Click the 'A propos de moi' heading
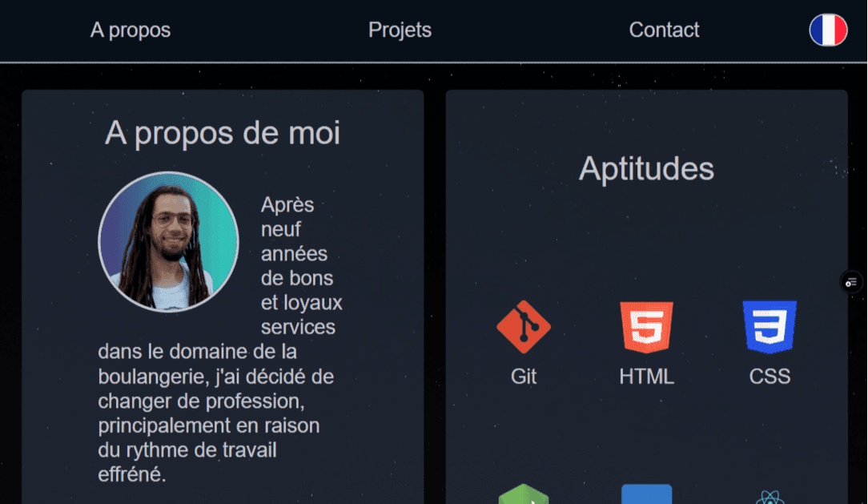Viewport: 868px width, 504px height. click(x=223, y=133)
